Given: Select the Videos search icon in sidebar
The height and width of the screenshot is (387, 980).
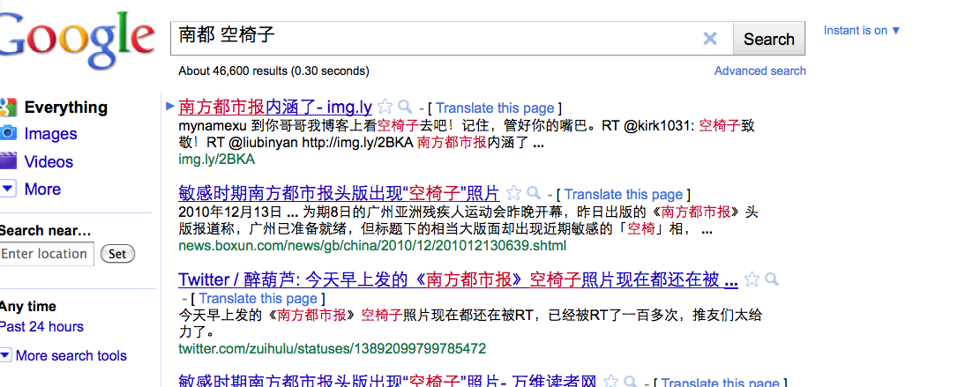Looking at the screenshot, I should point(8,160).
